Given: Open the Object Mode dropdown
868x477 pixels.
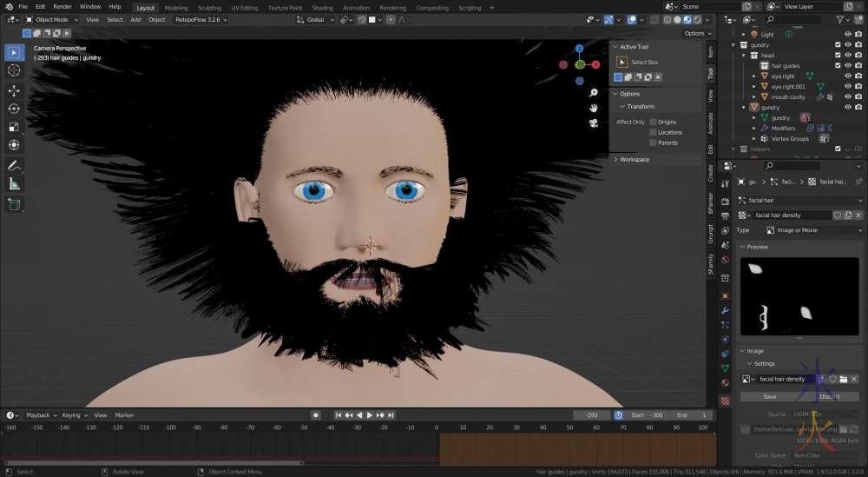Looking at the screenshot, I should click(x=52, y=19).
